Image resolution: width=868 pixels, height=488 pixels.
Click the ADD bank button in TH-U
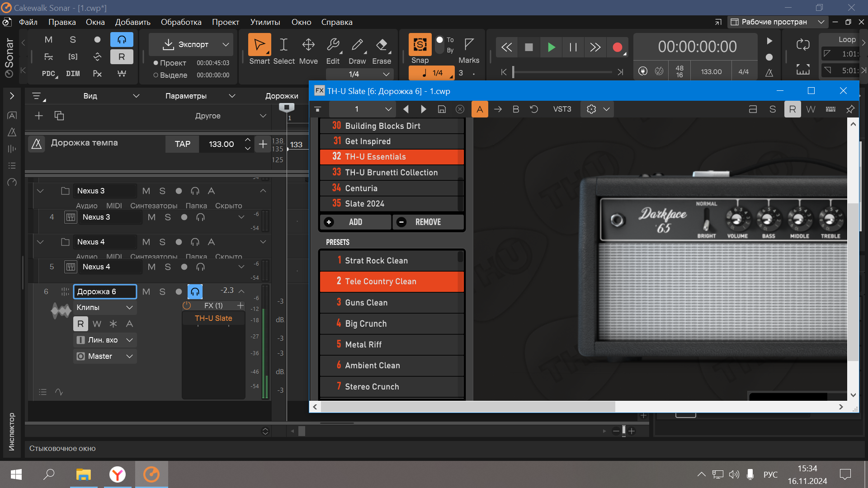tap(355, 222)
